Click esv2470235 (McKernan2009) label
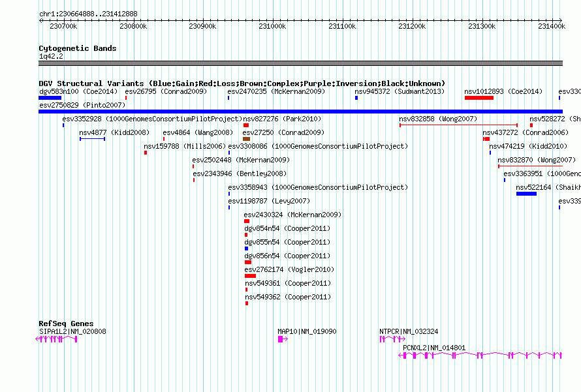The width and height of the screenshot is (581, 392). tap(276, 91)
